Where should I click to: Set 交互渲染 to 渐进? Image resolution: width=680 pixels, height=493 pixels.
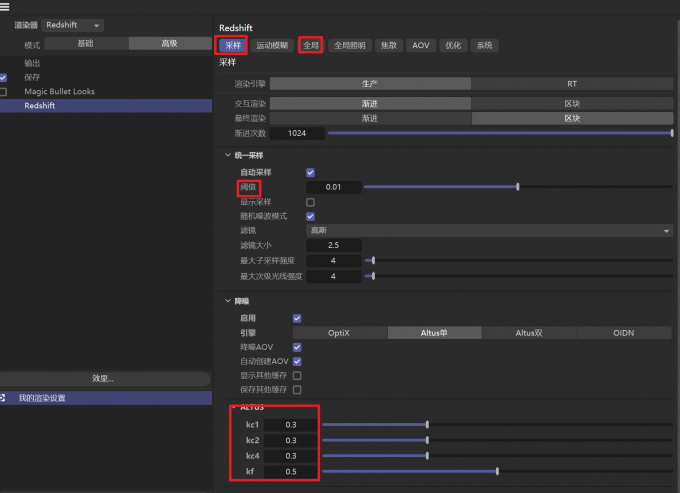pos(370,104)
